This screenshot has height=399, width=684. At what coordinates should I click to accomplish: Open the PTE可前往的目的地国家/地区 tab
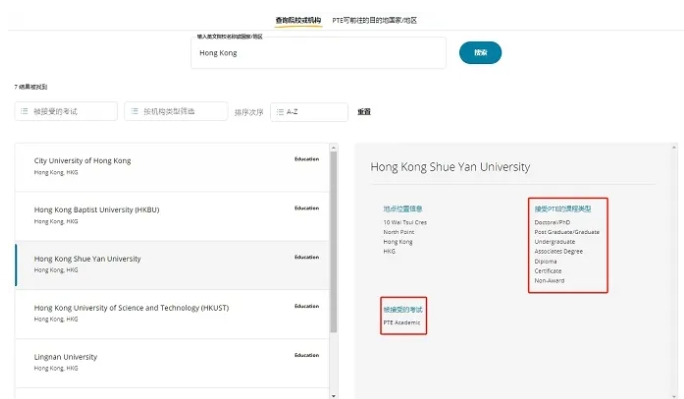point(374,20)
